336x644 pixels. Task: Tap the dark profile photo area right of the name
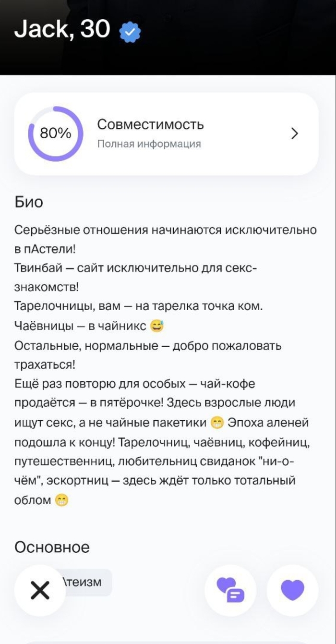240,34
